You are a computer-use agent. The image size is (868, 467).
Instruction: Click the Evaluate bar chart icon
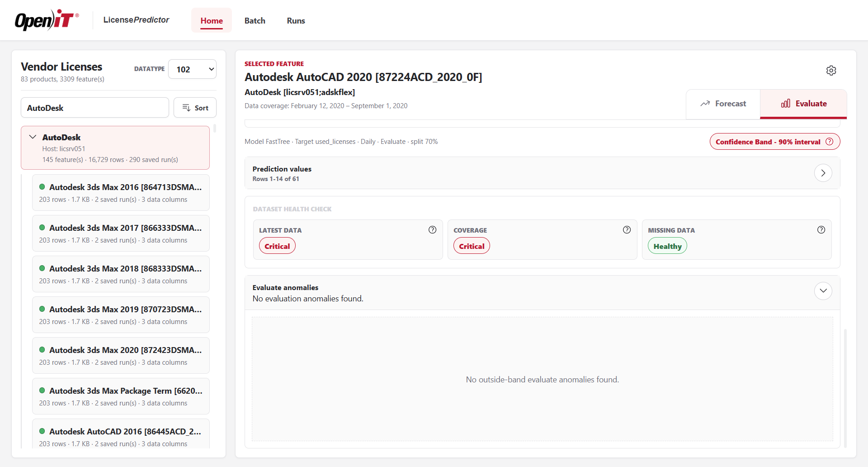[x=786, y=104]
